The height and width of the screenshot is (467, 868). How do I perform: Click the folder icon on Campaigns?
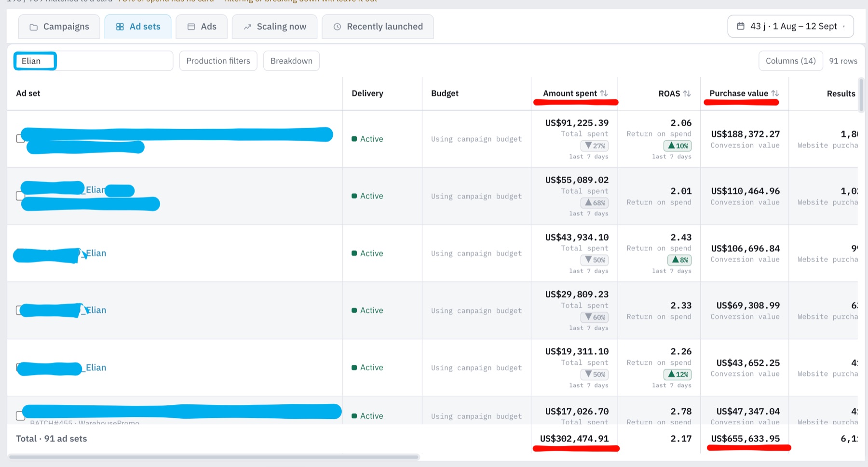tap(33, 27)
